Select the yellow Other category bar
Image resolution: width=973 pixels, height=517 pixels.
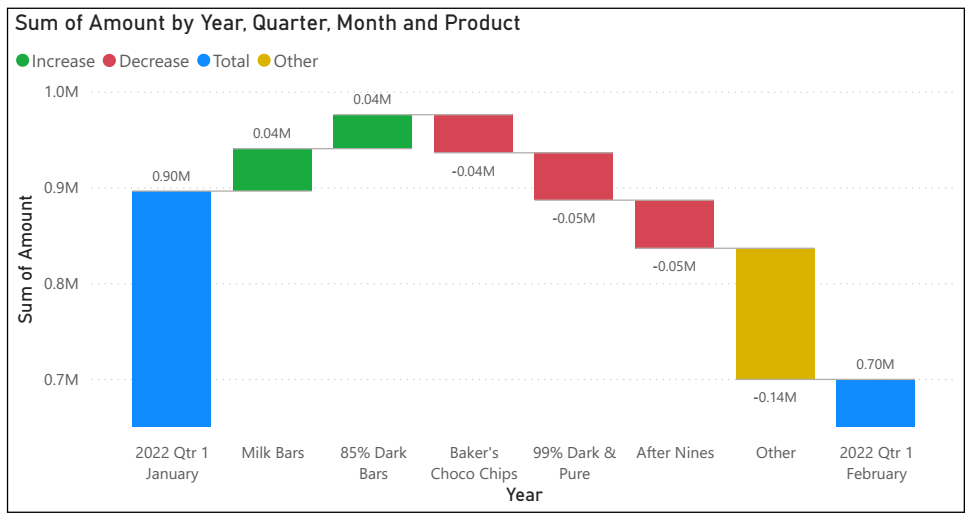(x=775, y=313)
